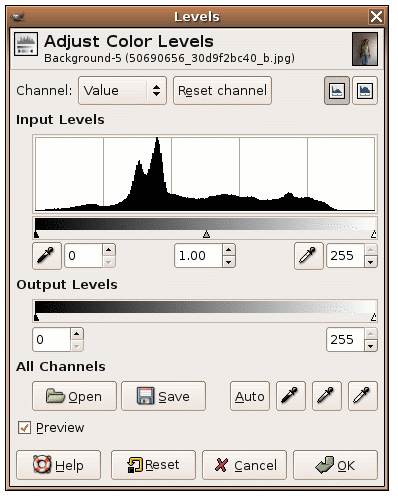This screenshot has width=398, height=500.
Task: Click the input black level field
Action: [x=83, y=256]
